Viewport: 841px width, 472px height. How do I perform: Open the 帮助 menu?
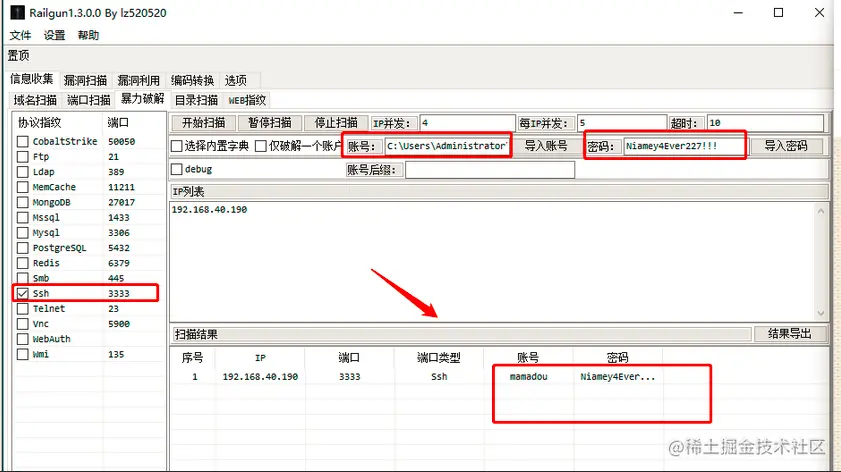pos(88,35)
